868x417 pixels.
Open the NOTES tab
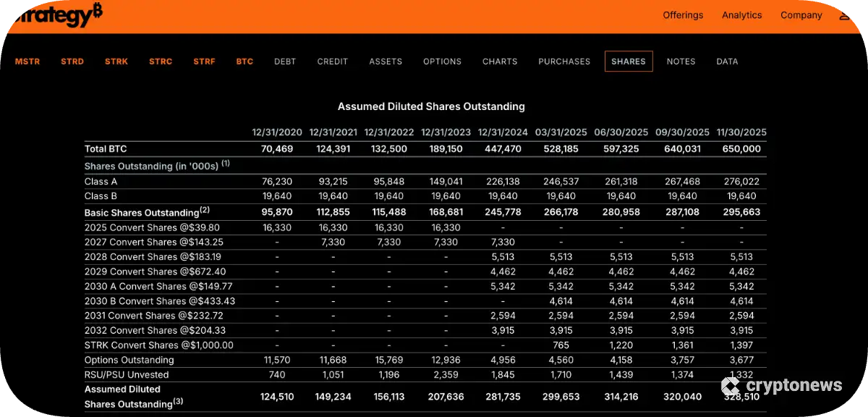click(x=681, y=62)
